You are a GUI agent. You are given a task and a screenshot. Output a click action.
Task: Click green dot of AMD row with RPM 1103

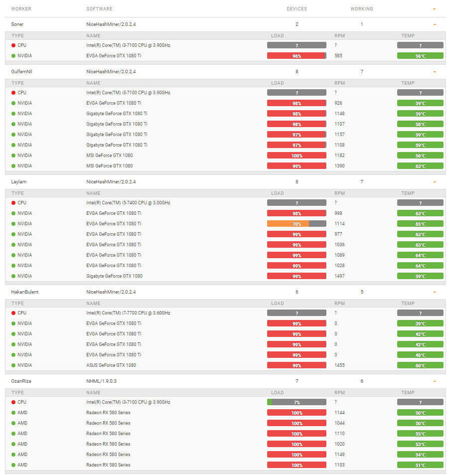pos(13,465)
